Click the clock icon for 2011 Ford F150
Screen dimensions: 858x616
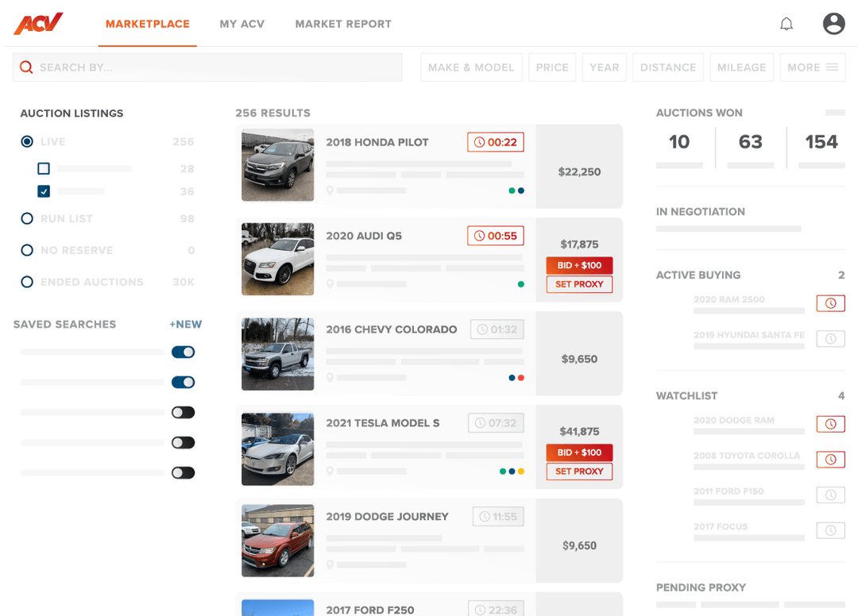[x=830, y=495]
